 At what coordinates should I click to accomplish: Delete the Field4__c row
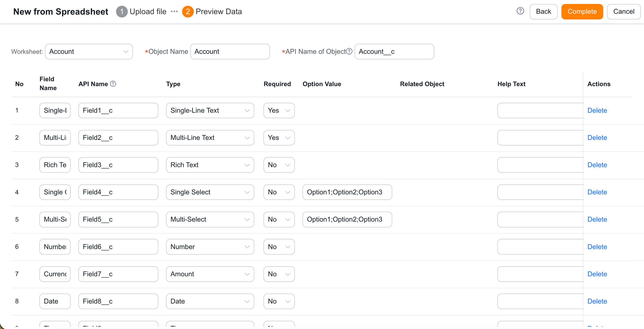pyautogui.click(x=597, y=192)
